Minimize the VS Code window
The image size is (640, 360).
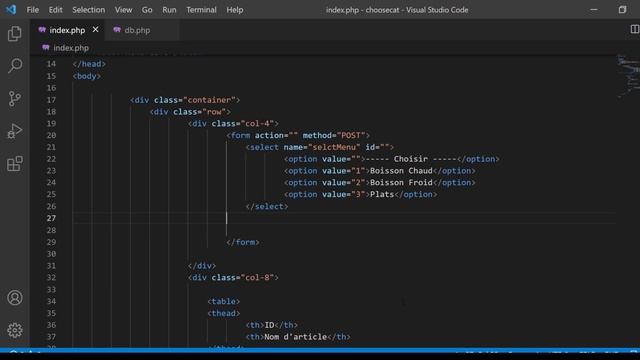[x=594, y=9]
